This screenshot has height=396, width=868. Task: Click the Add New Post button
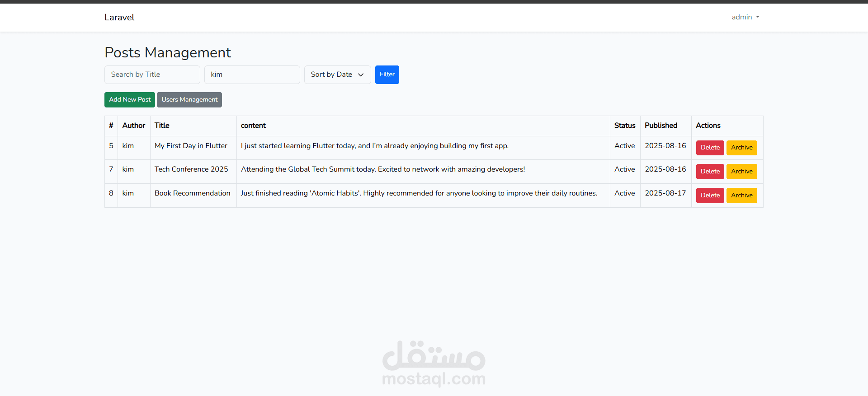(130, 100)
